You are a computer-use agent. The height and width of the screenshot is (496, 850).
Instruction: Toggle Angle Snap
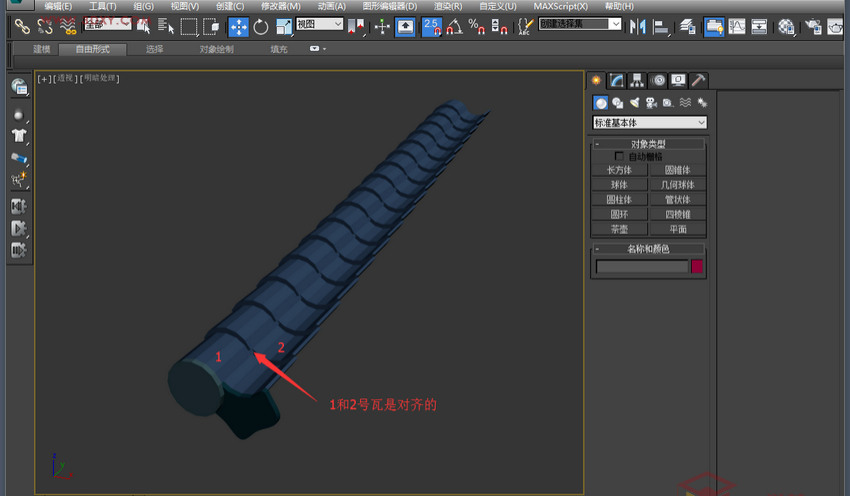pos(454,26)
